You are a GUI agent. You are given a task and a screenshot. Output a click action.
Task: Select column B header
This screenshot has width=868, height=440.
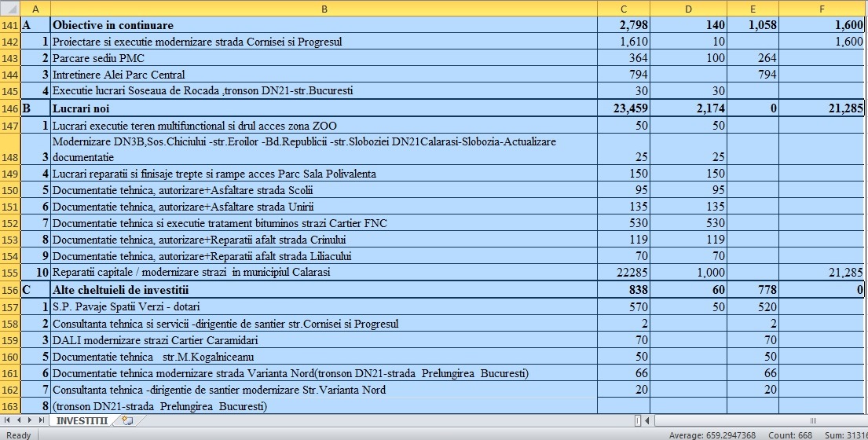[324, 9]
